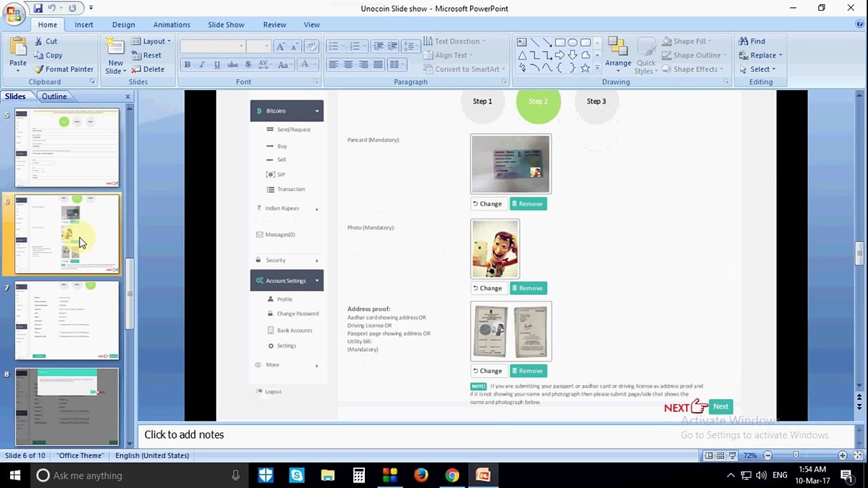Close the Slides/Outline pane
This screenshot has width=868, height=488.
point(127,97)
